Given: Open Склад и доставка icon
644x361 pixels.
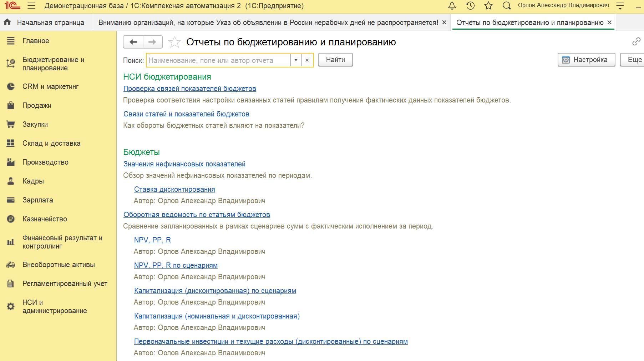Looking at the screenshot, I should [11, 143].
